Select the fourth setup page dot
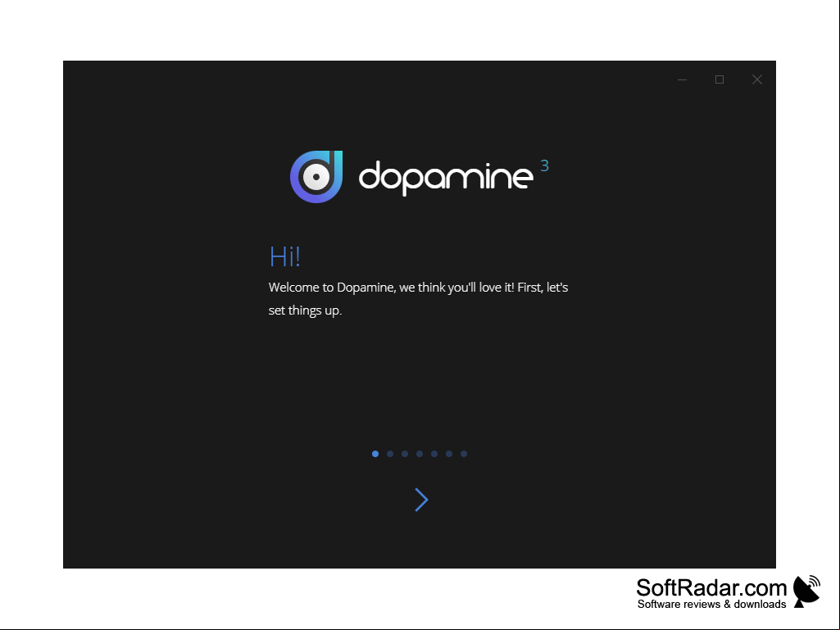Image resolution: width=840 pixels, height=630 pixels. (x=420, y=454)
